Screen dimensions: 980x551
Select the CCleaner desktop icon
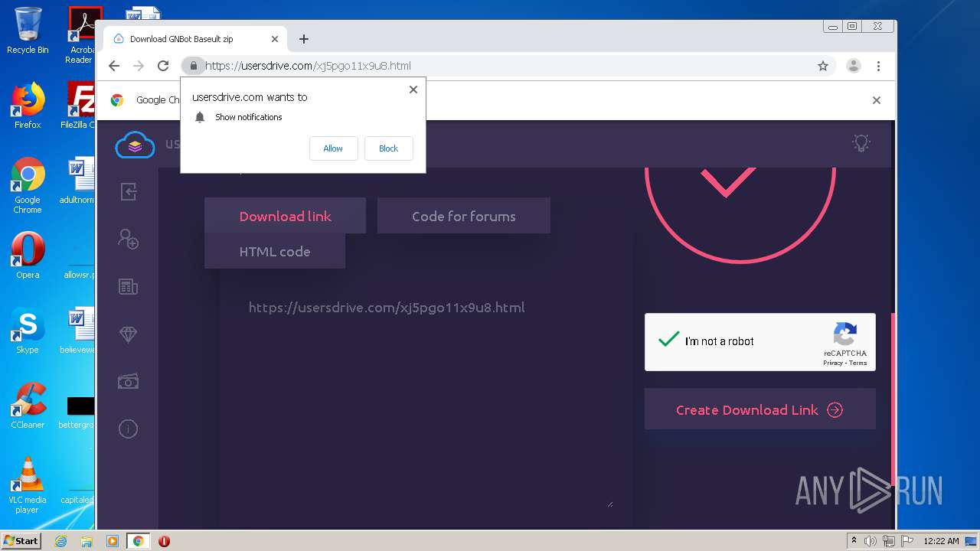coord(28,406)
